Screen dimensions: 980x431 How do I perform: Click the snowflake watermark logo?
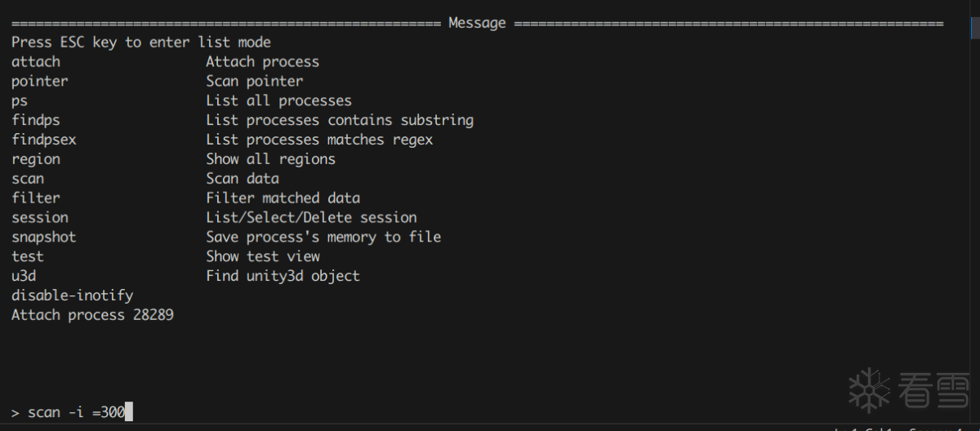pos(871,389)
